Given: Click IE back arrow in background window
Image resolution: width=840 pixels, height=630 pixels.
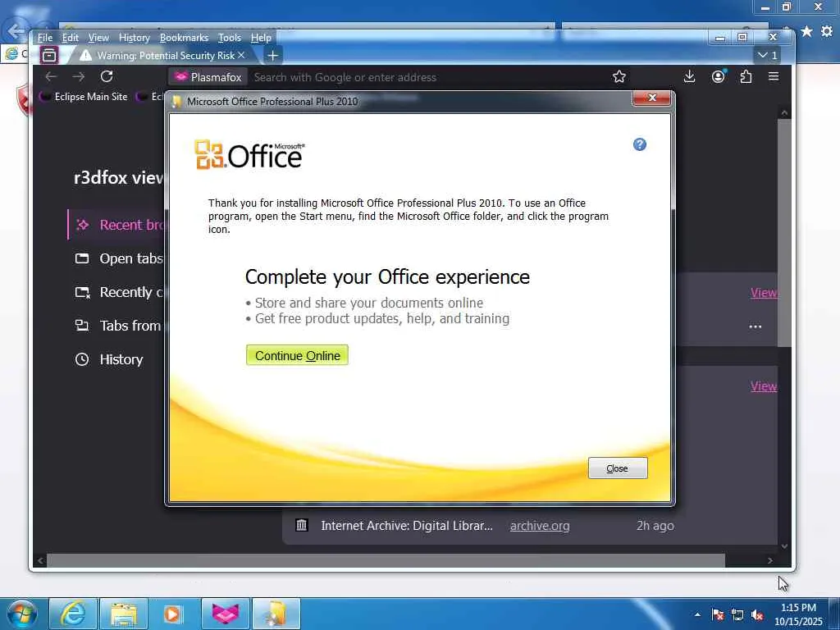Looking at the screenshot, I should click(15, 30).
